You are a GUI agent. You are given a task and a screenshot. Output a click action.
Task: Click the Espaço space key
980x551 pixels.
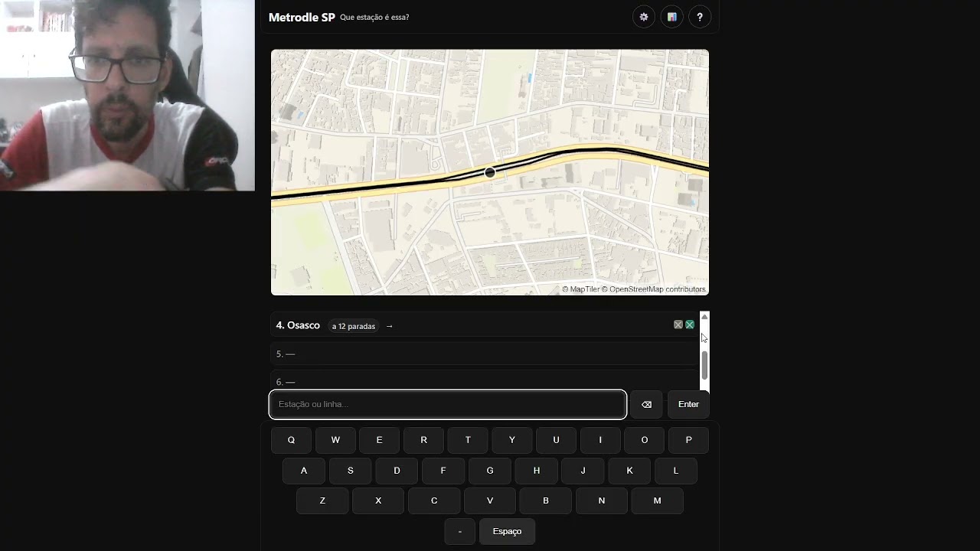tap(507, 531)
